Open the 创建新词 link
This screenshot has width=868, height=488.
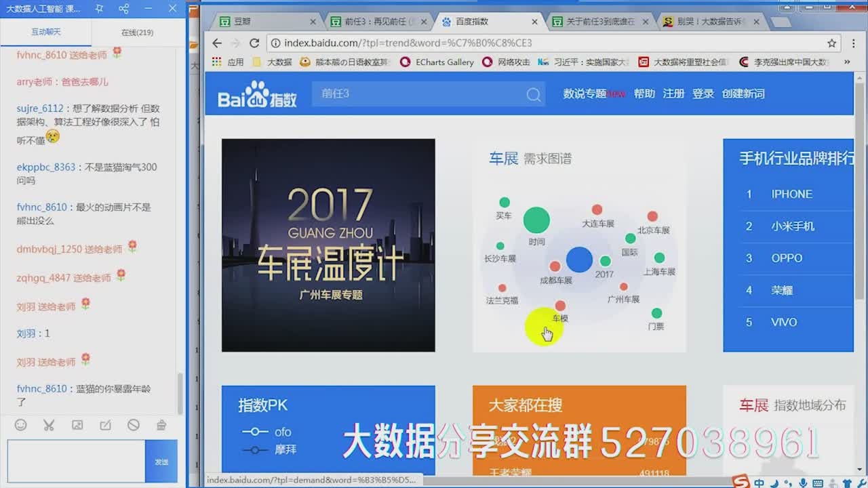(743, 94)
